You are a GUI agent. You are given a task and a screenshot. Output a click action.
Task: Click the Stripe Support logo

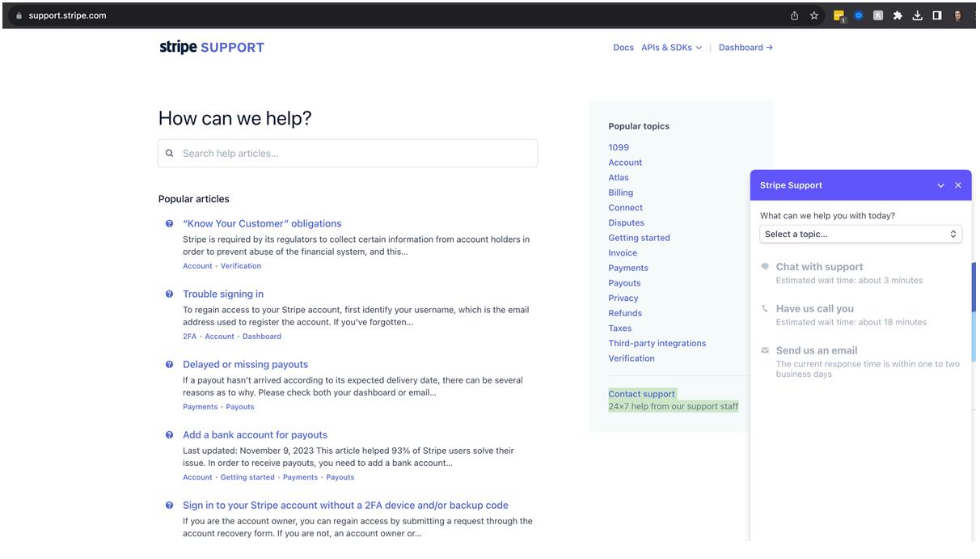212,47
